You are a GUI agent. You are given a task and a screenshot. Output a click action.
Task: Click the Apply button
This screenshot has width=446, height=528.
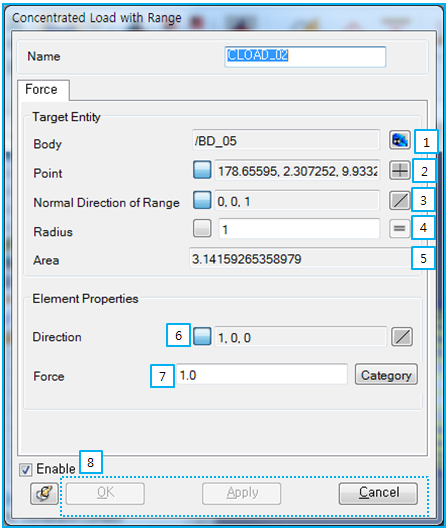242,494
